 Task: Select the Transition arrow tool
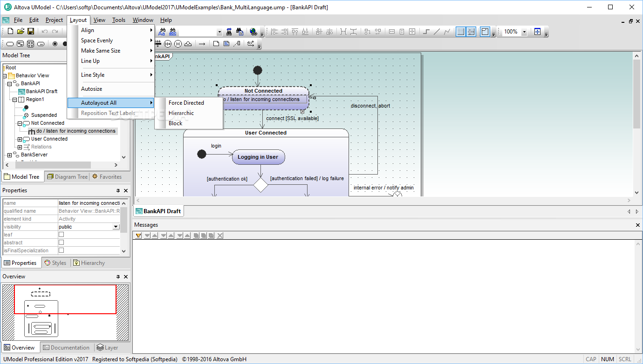(202, 44)
